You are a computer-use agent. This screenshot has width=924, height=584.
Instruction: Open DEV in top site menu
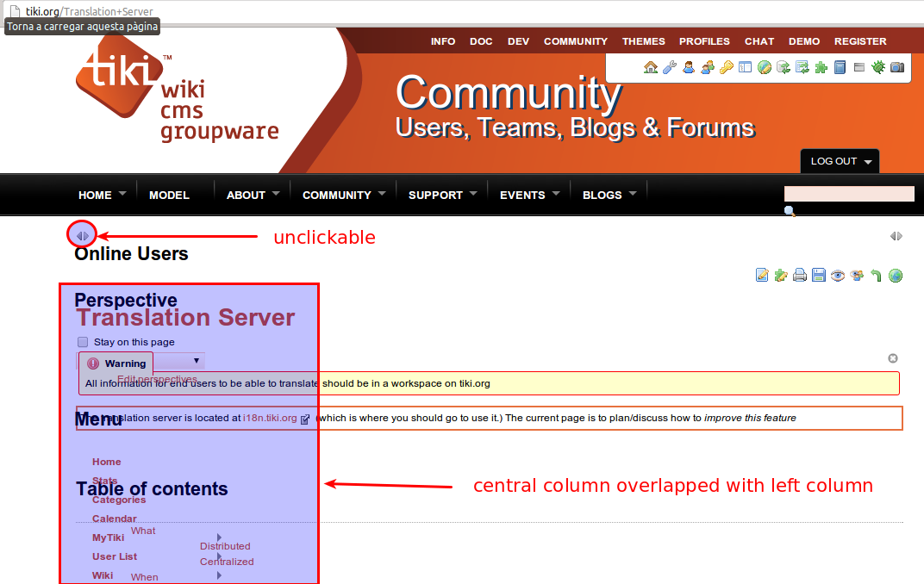[x=519, y=41]
